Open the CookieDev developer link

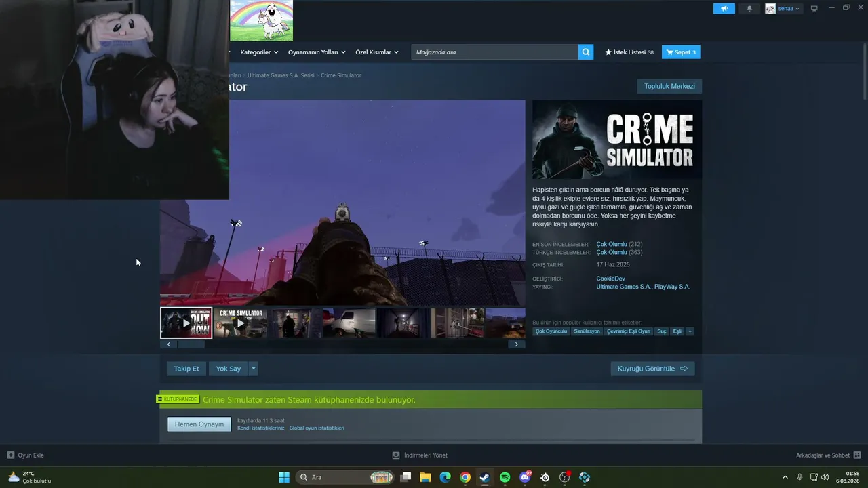pyautogui.click(x=610, y=279)
